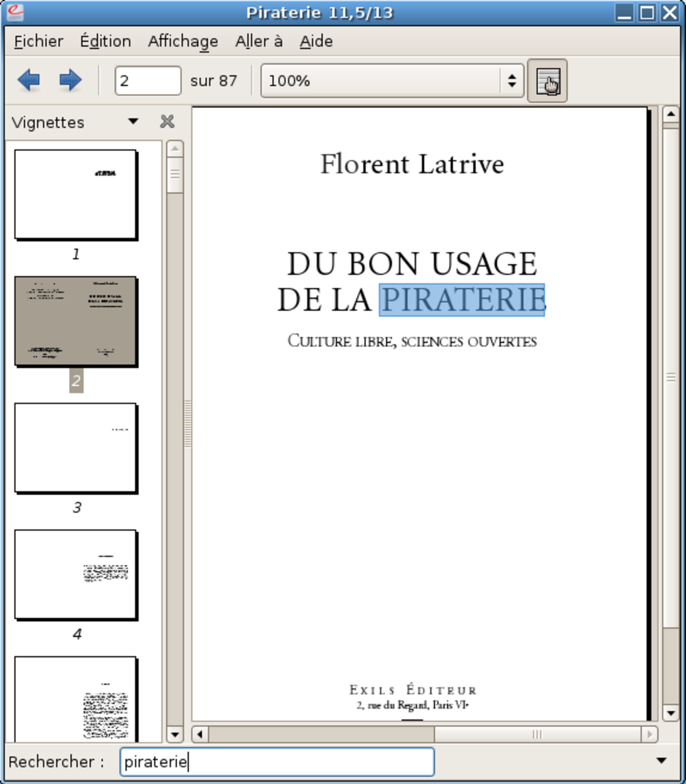Click the highlighted word PIRATERIE in the document
686x784 pixels.
click(x=462, y=300)
